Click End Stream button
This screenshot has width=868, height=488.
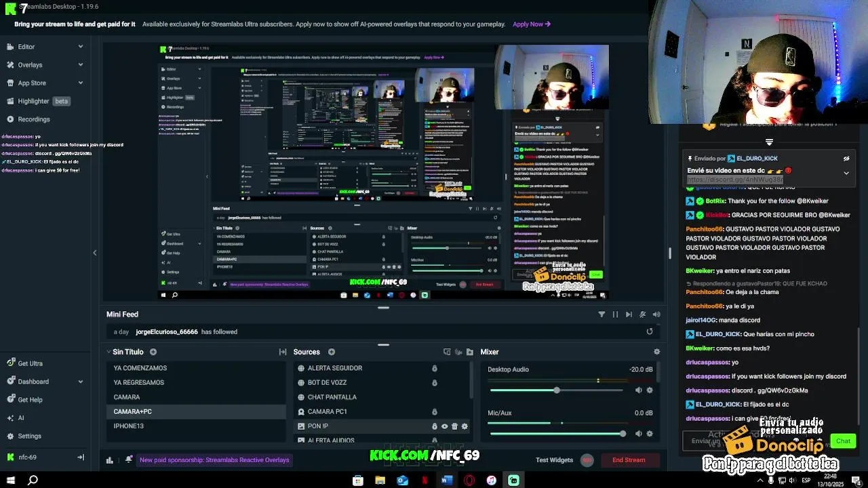[x=629, y=460]
